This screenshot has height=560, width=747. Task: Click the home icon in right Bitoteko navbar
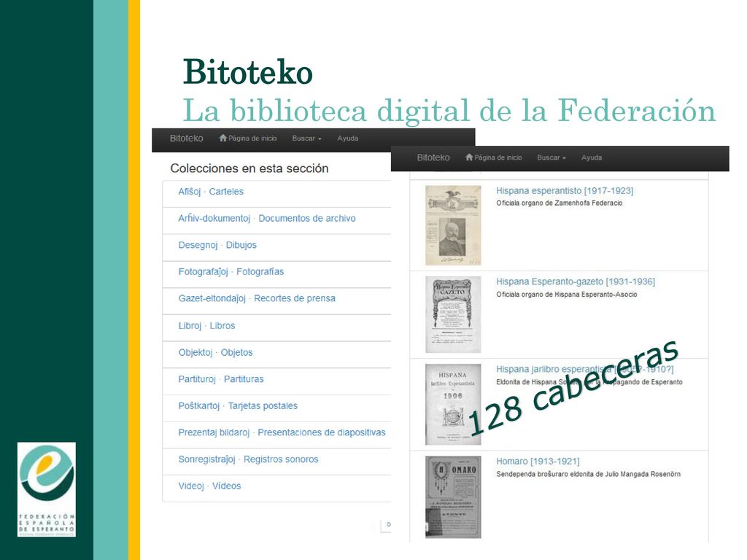click(469, 157)
